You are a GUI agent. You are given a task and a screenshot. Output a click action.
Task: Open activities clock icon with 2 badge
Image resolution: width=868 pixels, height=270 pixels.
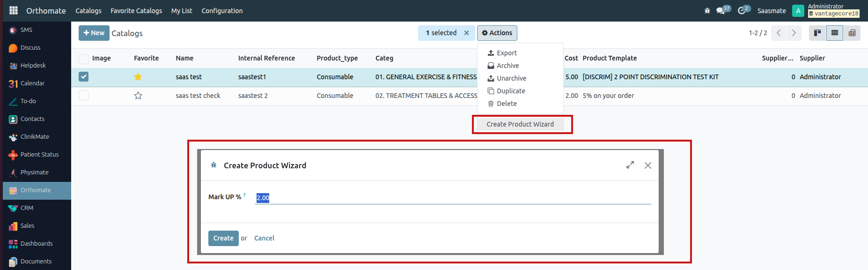click(x=744, y=10)
